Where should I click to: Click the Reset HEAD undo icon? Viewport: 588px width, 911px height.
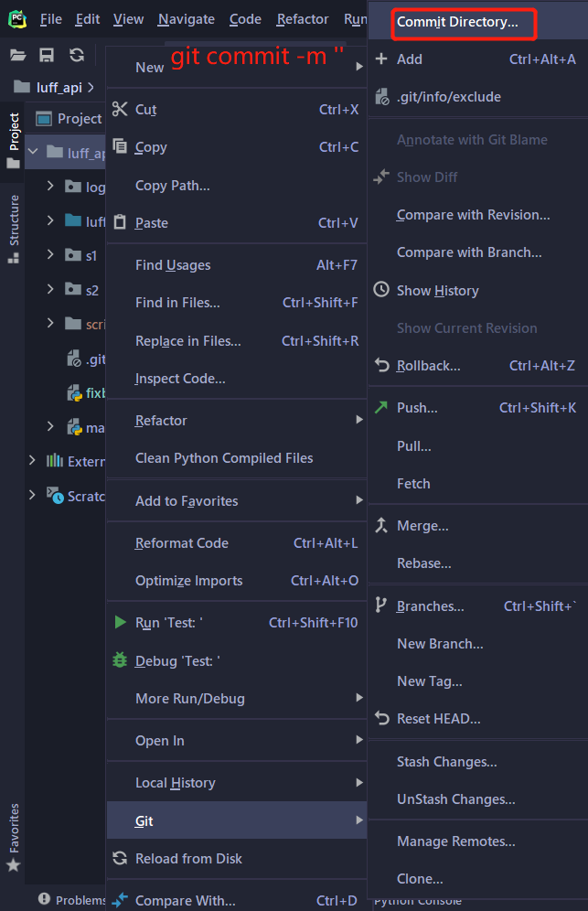[381, 718]
